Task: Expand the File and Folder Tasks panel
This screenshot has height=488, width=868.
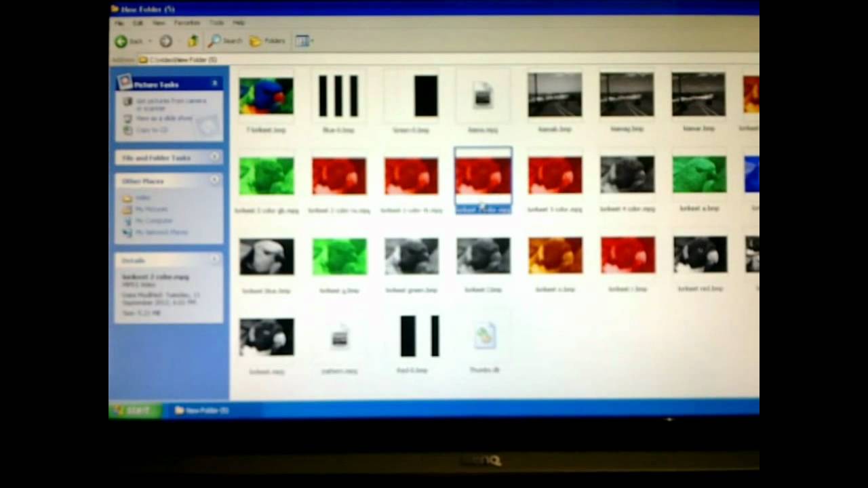Action: coord(215,157)
